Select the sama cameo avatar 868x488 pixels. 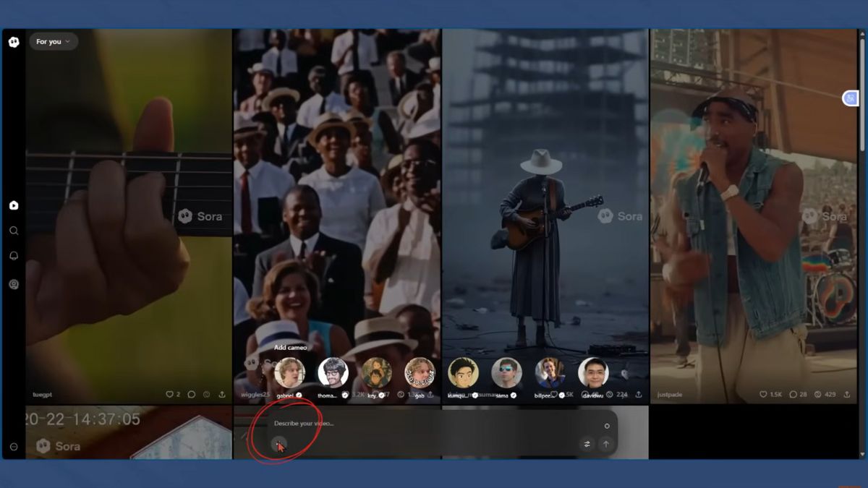click(506, 373)
